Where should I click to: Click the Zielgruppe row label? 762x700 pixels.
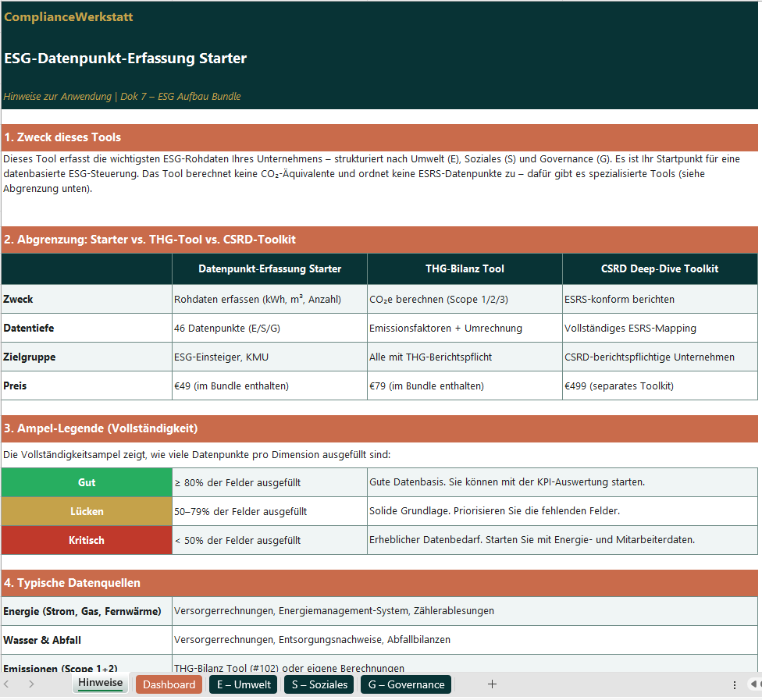87,357
